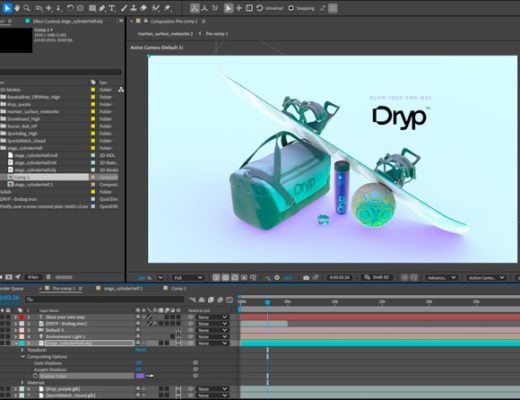
Task: Choose the Local Axis Mode icon
Action: [195, 8]
